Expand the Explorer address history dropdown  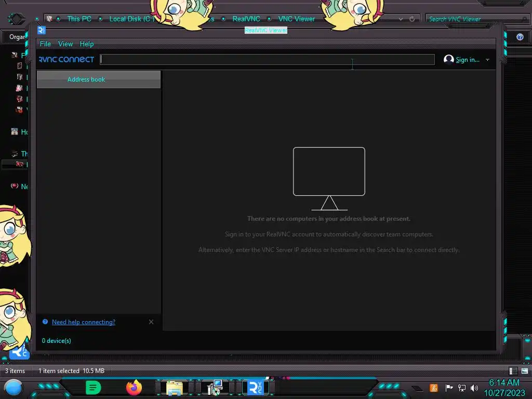click(401, 19)
